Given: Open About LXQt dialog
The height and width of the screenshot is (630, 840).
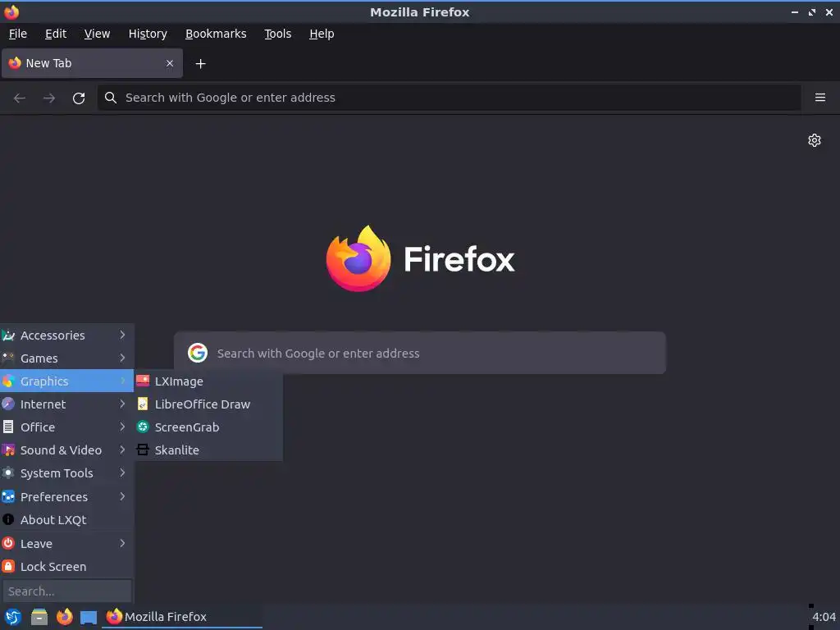Looking at the screenshot, I should [66, 519].
